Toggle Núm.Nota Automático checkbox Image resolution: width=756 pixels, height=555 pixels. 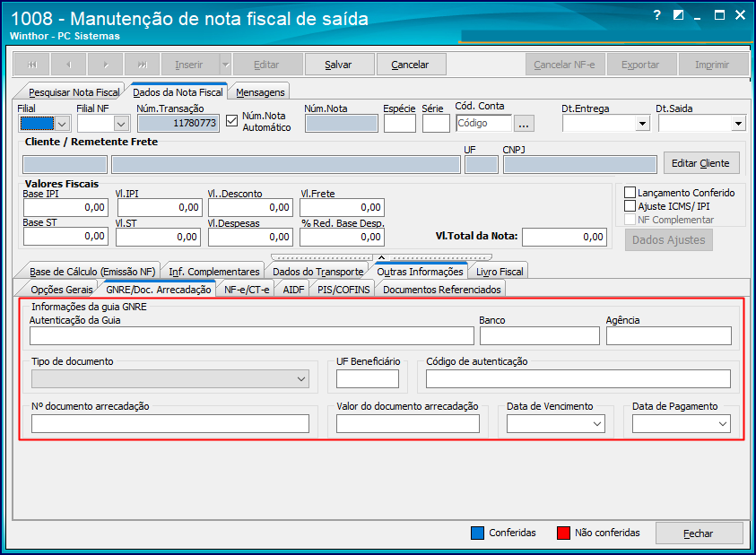point(232,120)
